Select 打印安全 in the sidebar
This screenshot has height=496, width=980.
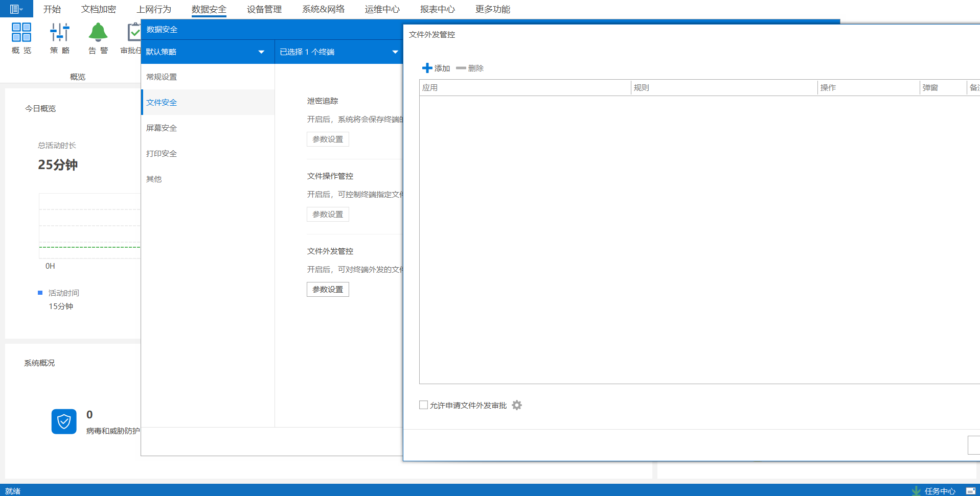162,153
